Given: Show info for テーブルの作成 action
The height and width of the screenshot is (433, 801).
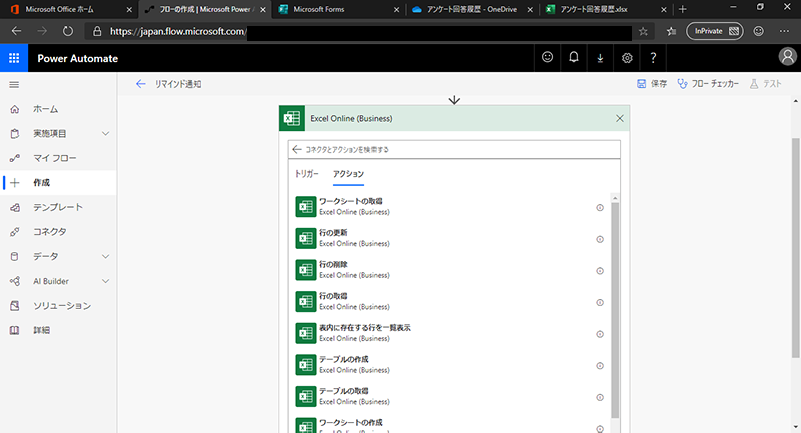Looking at the screenshot, I should pos(600,366).
